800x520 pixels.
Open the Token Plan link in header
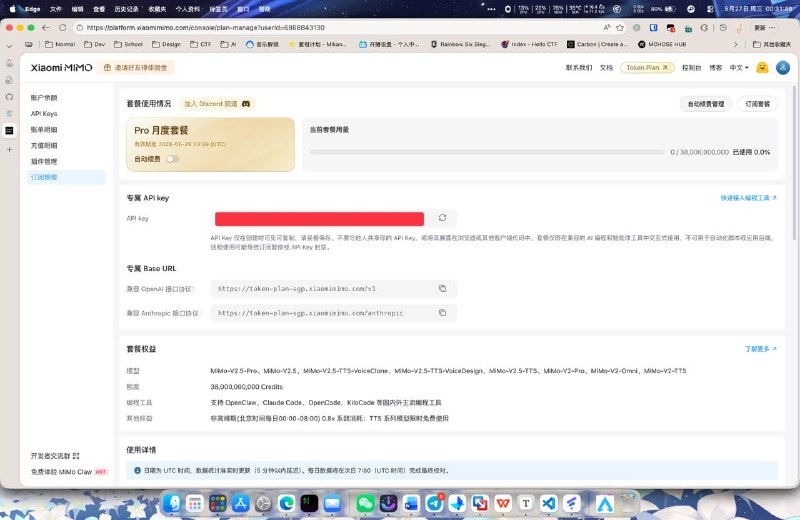tap(647, 67)
